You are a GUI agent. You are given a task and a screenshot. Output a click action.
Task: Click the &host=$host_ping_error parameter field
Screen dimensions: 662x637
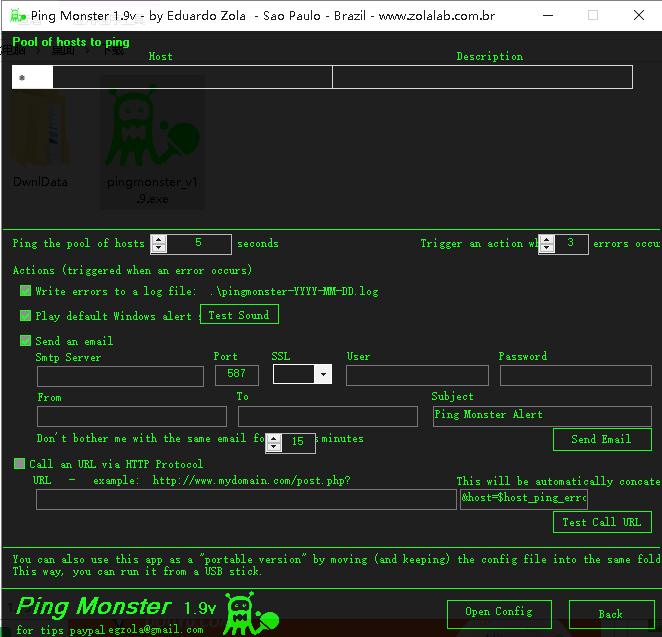pos(524,499)
